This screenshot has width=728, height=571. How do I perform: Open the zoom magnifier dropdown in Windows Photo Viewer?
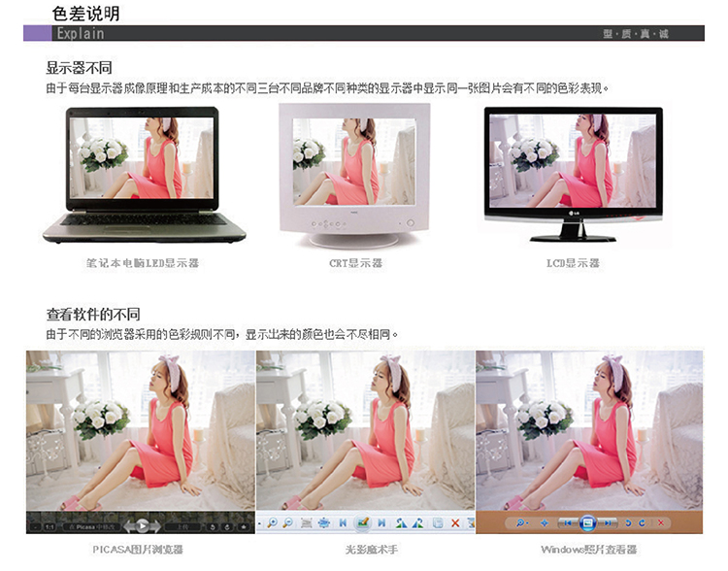click(x=522, y=523)
